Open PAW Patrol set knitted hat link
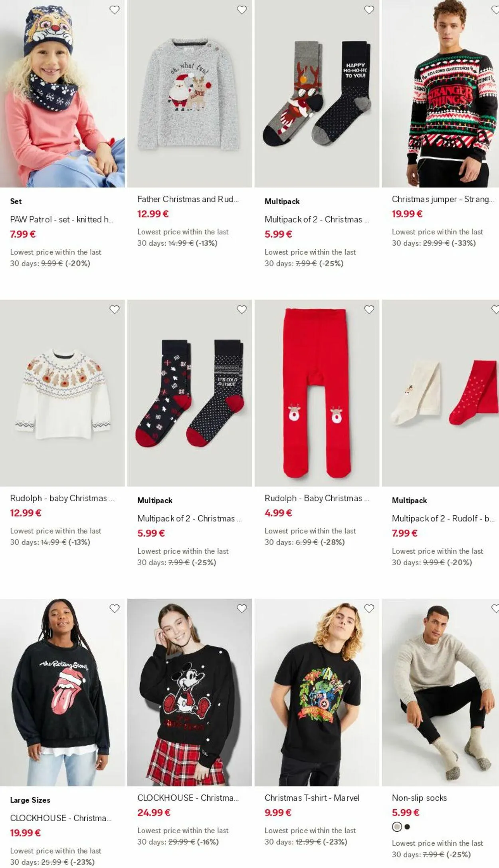The width and height of the screenshot is (499, 868). tap(62, 219)
